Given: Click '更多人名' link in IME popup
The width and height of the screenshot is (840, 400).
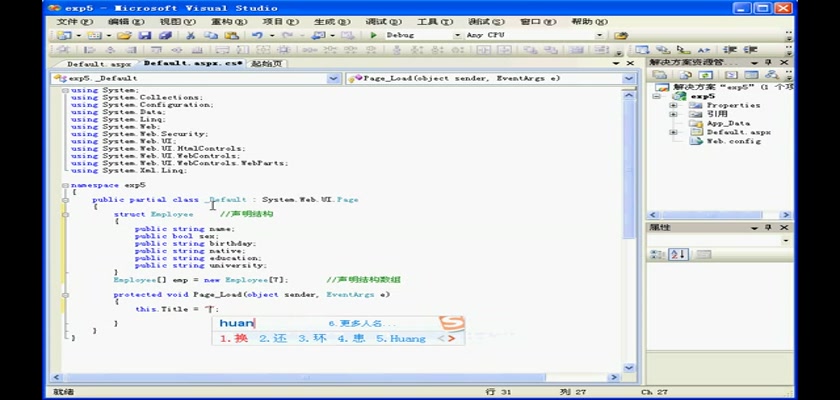Looking at the screenshot, I should (x=362, y=324).
